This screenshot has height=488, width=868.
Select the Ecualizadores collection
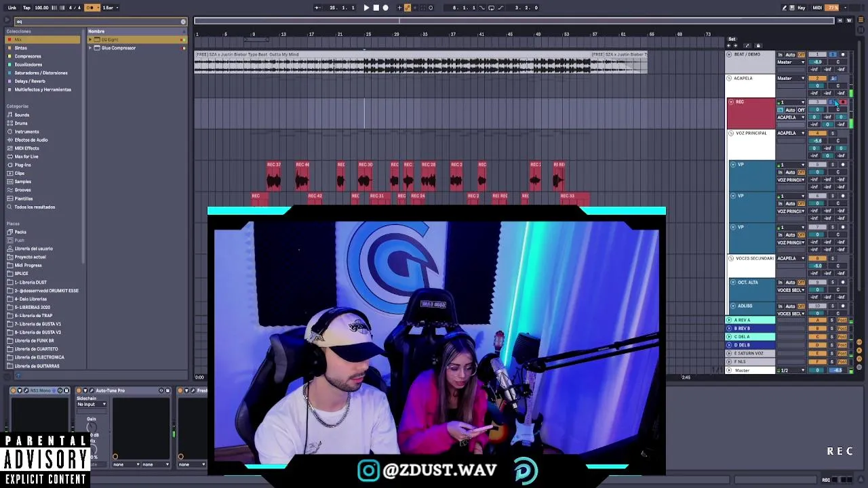[x=28, y=64]
